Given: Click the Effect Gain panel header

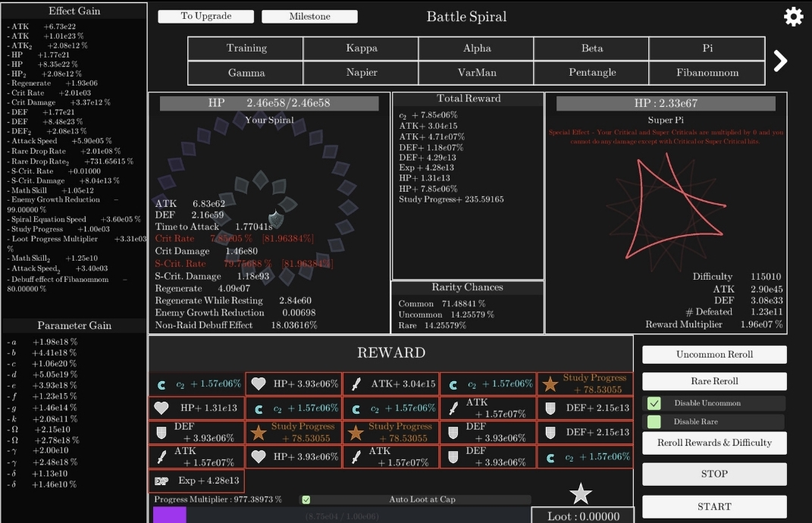Looking at the screenshot, I should [74, 11].
